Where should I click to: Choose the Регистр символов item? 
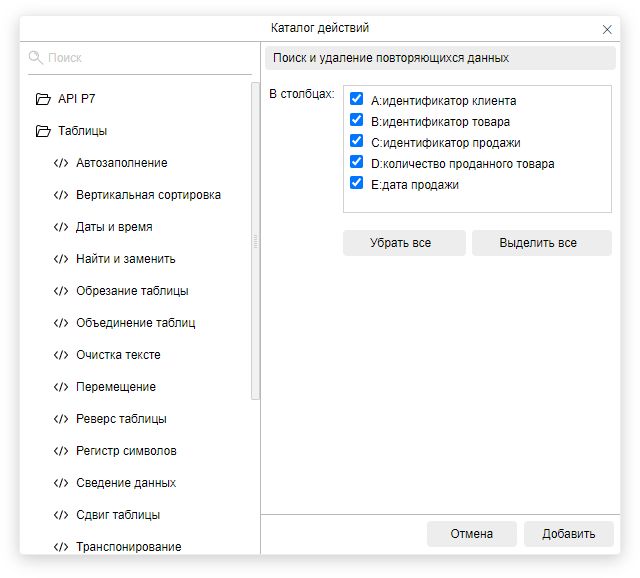[x=125, y=451]
